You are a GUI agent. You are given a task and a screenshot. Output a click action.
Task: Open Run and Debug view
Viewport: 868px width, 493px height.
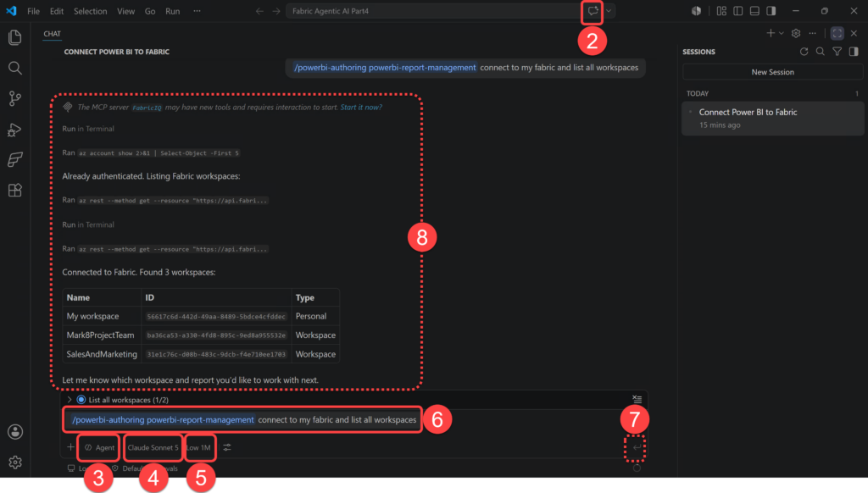(x=15, y=130)
